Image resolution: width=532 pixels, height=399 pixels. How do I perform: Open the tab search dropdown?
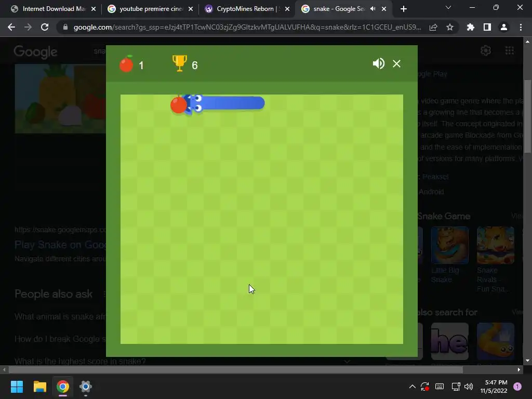click(448, 7)
